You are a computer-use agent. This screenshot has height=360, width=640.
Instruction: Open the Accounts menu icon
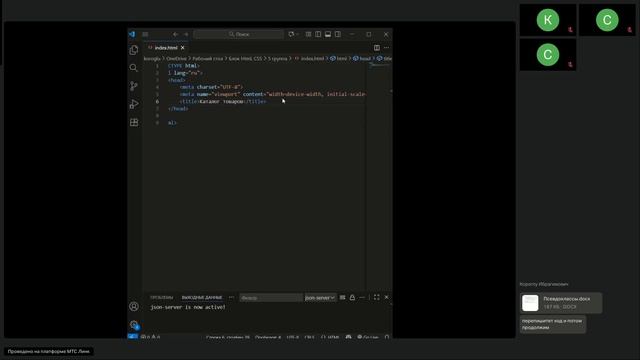(x=134, y=307)
